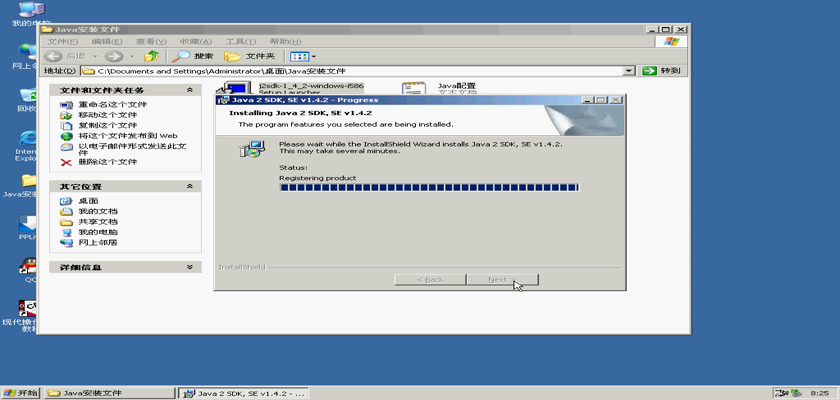840x400 pixels.
Task: Collapse the 文件和文件夹任务 panel
Action: pyautogui.click(x=190, y=90)
